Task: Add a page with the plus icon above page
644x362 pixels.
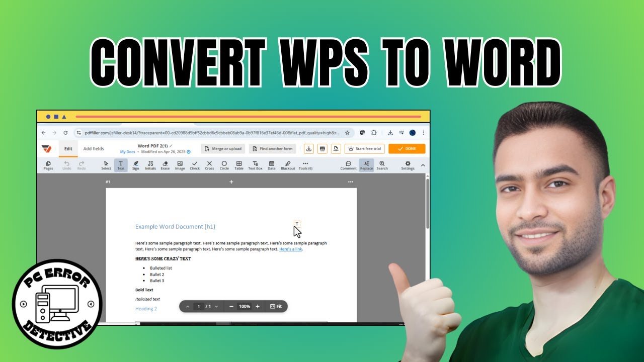Action: (231, 182)
